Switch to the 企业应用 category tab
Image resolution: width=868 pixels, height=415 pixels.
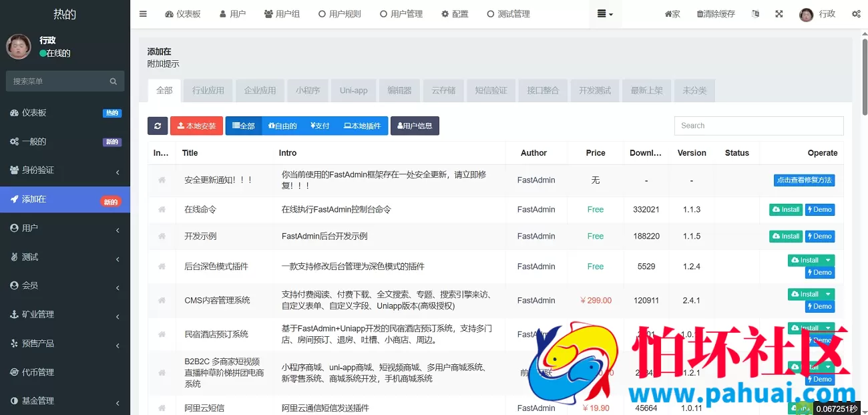260,90
